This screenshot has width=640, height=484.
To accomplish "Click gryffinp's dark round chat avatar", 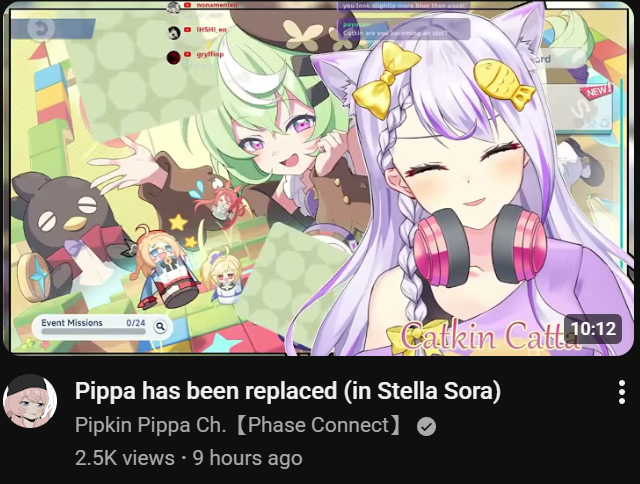I will tap(173, 58).
